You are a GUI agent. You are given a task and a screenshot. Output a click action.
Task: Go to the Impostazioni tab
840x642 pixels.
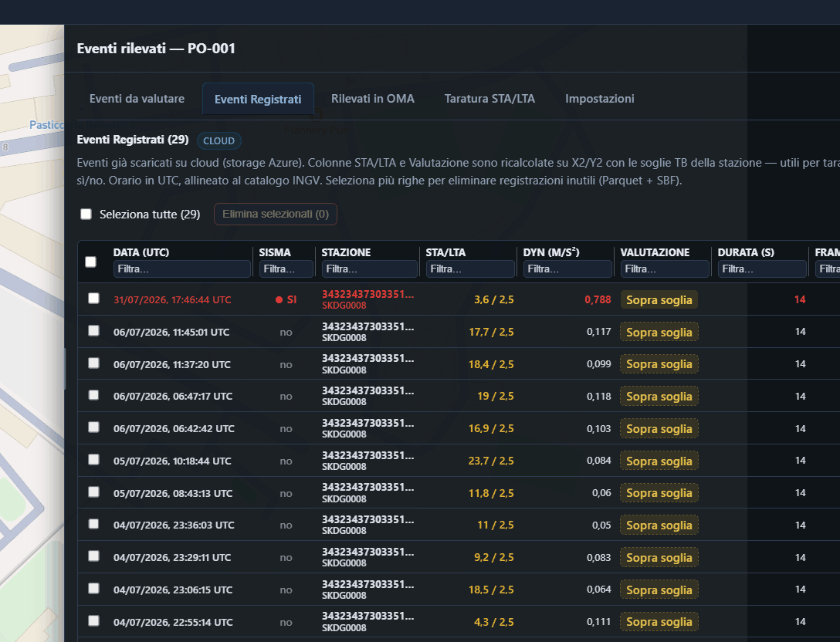[599, 99]
